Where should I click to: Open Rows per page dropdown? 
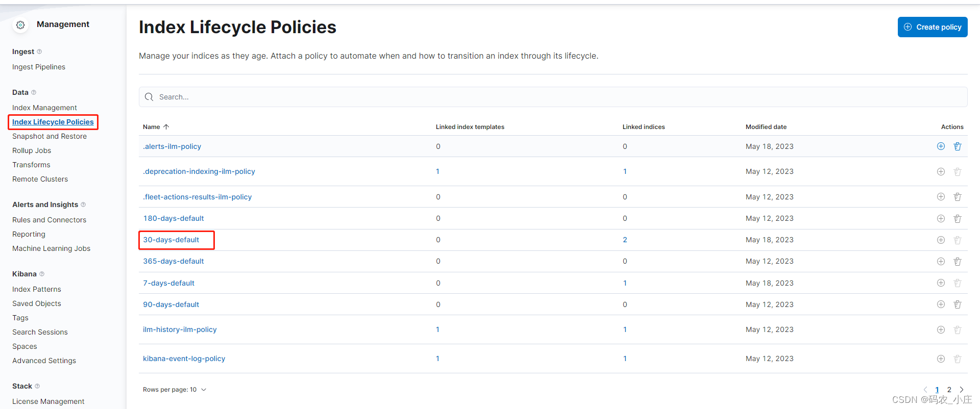(x=175, y=390)
